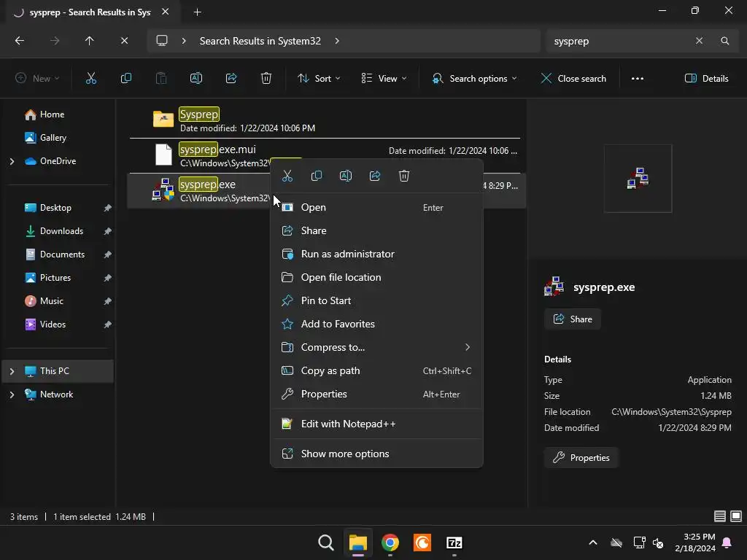Open the notification bell in taskbar

pos(727,542)
